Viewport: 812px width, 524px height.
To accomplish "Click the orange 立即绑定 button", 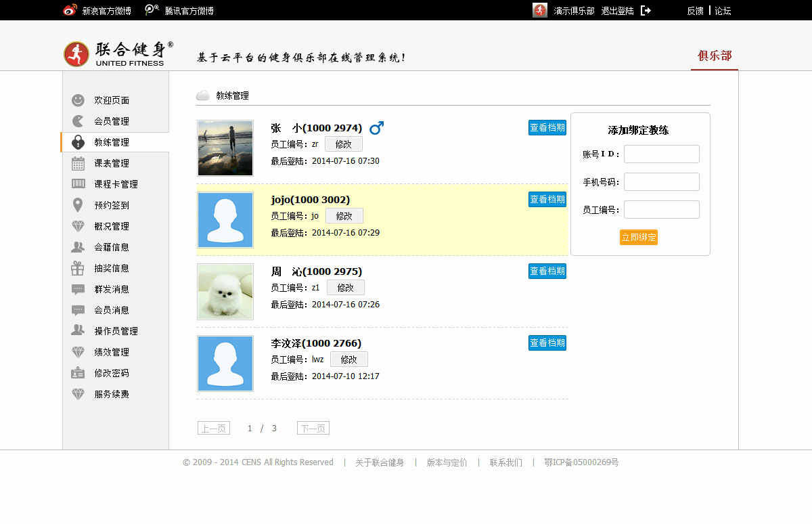I will click(x=638, y=237).
